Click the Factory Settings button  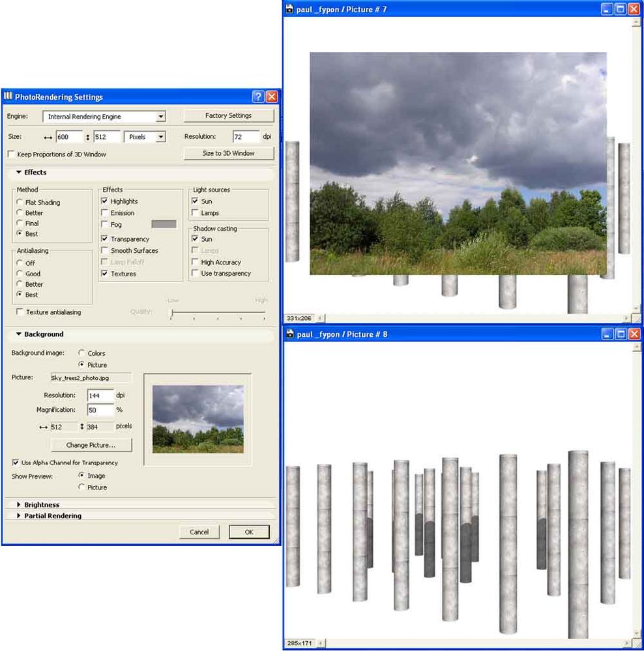[228, 115]
